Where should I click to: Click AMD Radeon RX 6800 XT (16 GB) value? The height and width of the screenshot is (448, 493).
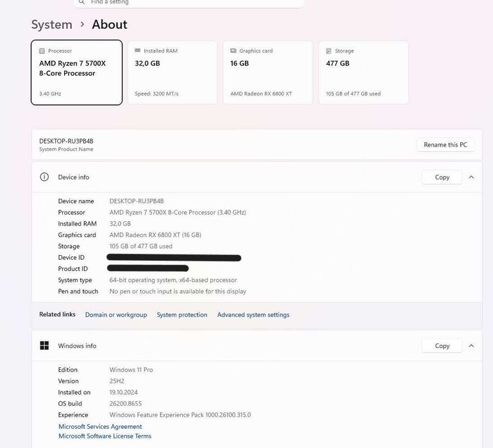155,235
